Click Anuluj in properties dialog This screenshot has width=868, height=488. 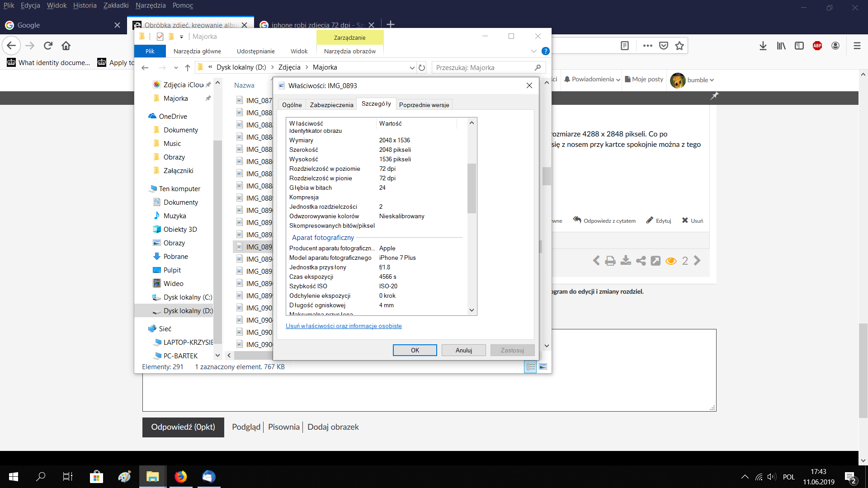coord(464,350)
